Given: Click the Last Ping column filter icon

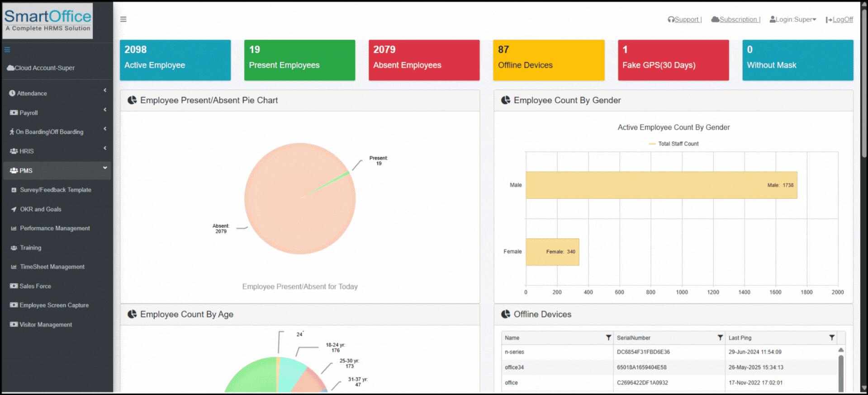Looking at the screenshot, I should click(831, 338).
